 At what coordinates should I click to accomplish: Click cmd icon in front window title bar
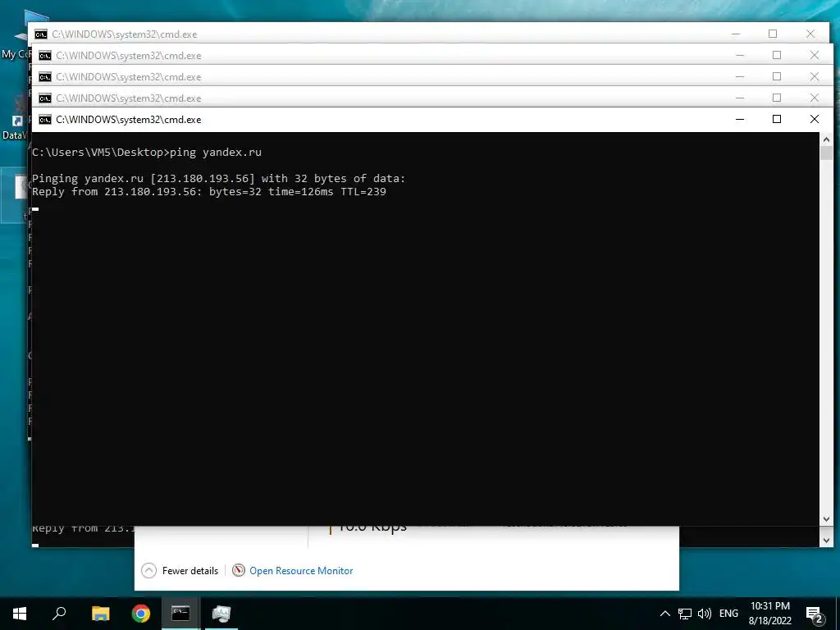pyautogui.click(x=45, y=120)
